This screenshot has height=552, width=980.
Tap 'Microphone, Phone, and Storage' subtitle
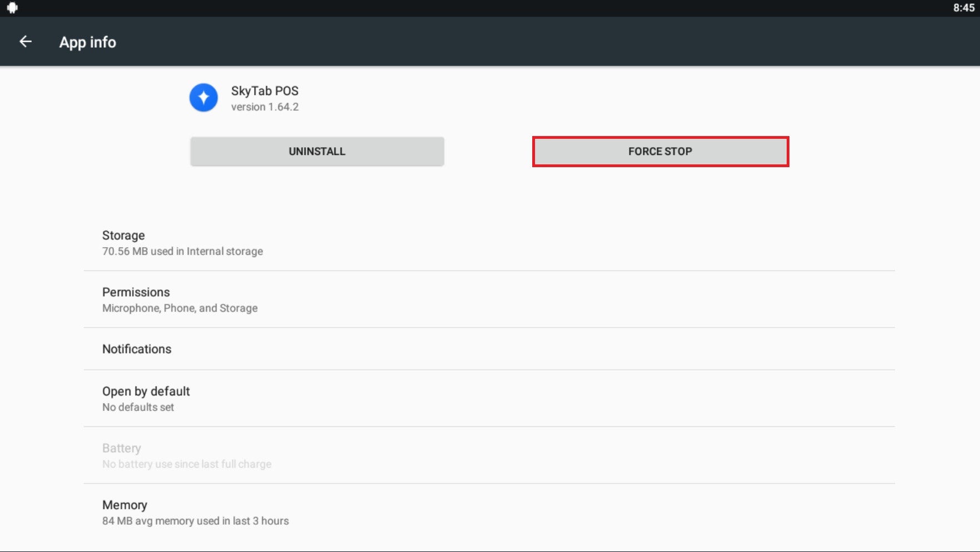(x=179, y=308)
